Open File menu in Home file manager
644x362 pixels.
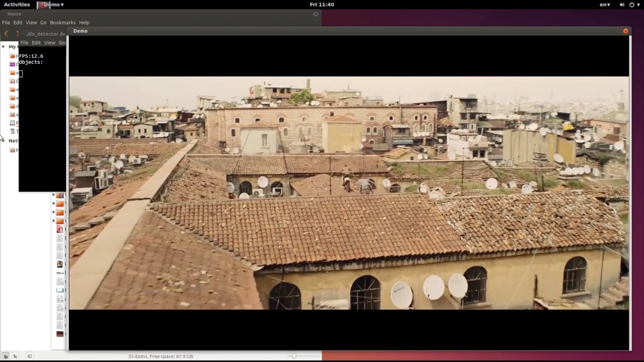pyautogui.click(x=6, y=23)
